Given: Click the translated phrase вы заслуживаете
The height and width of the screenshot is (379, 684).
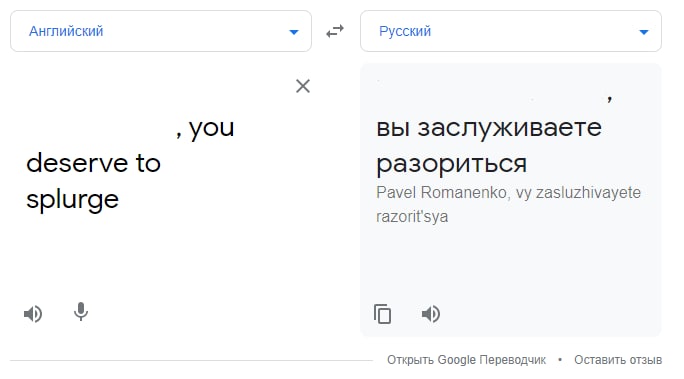Looking at the screenshot, I should pyautogui.click(x=489, y=128).
